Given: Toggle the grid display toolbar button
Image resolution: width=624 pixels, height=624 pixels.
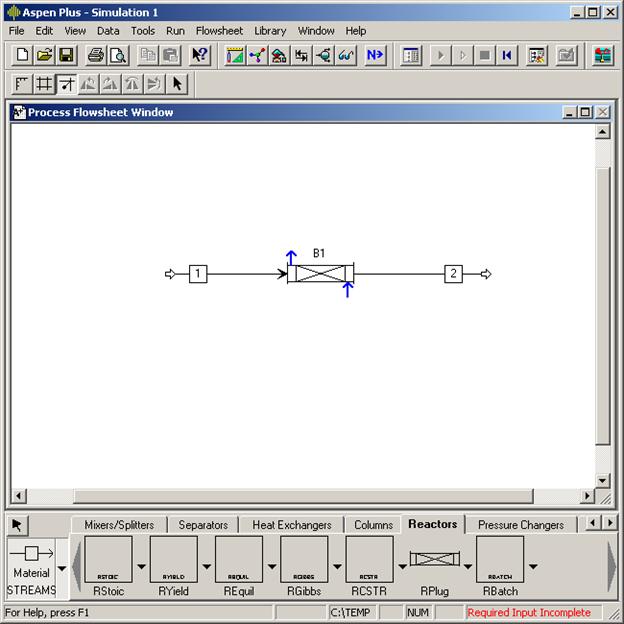Looking at the screenshot, I should (x=44, y=84).
